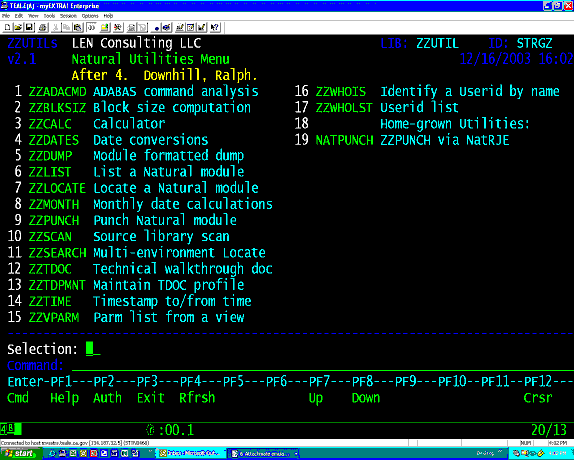This screenshot has width=576, height=461.
Task: Open the Session menu
Action: 68,16
